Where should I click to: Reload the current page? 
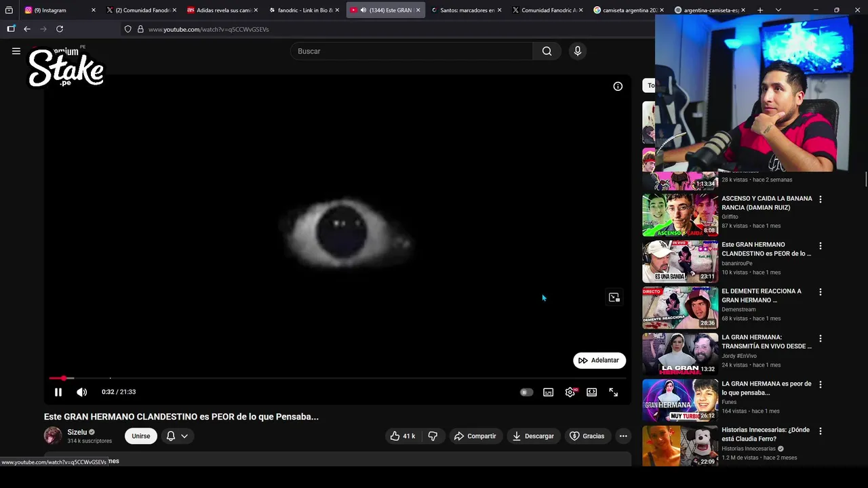pos(60,29)
